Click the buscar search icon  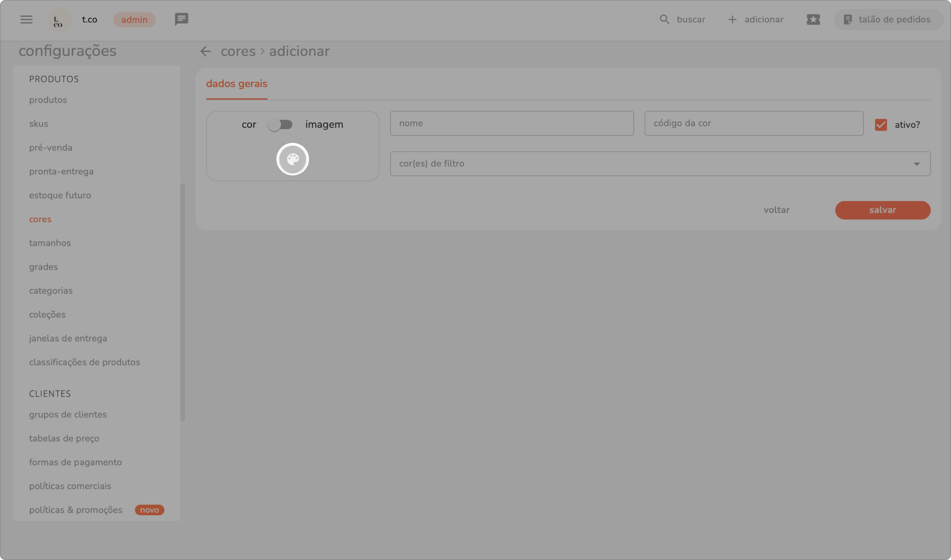pyautogui.click(x=664, y=19)
